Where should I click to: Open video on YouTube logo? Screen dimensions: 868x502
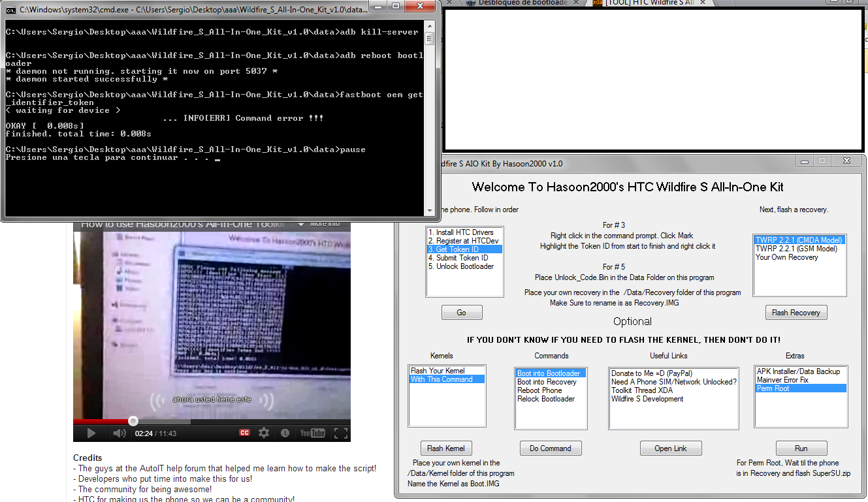pos(312,433)
